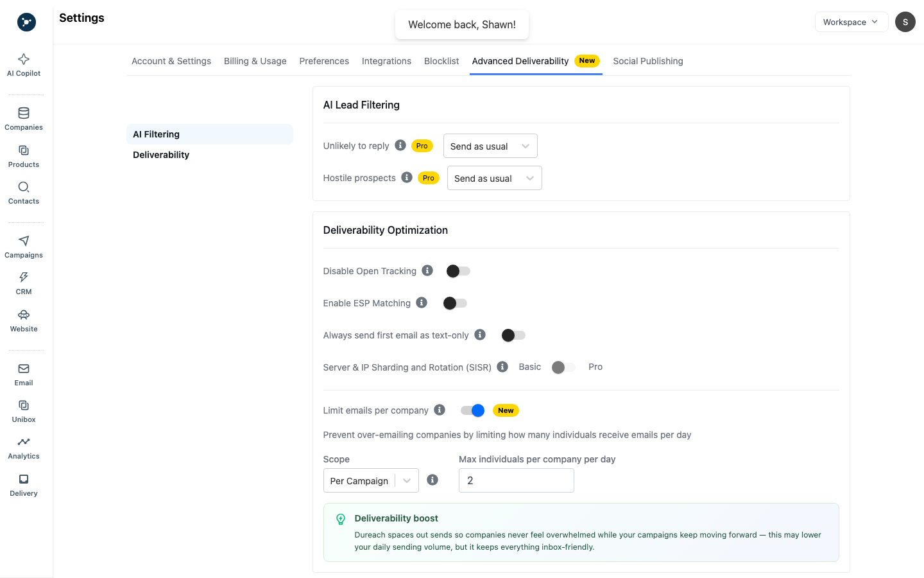This screenshot has width=924, height=578.
Task: Open Unlikely to reply Send as usual dropdown
Action: (490, 146)
